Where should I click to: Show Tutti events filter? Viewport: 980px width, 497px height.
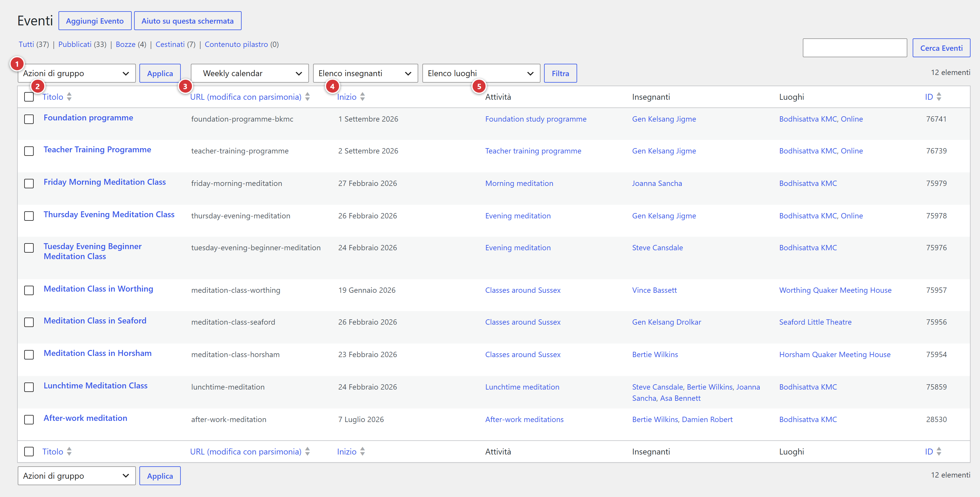coord(26,45)
